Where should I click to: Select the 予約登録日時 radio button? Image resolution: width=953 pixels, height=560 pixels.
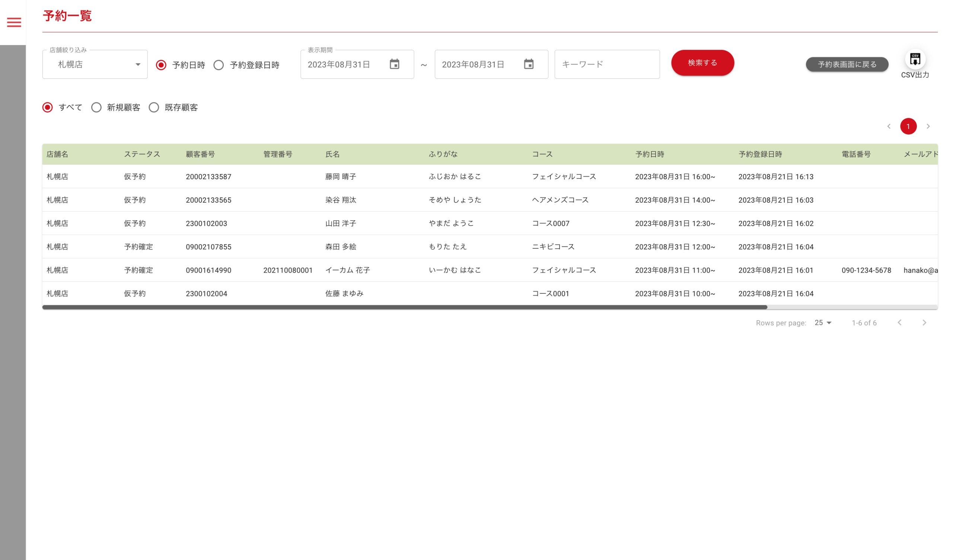219,65
